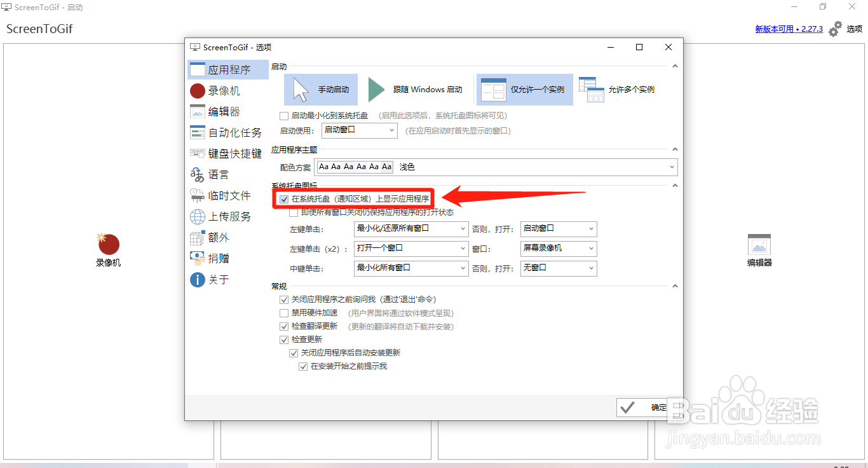Enable 禁用硬件加速 checkbox
The width and height of the screenshot is (868, 468).
point(284,313)
